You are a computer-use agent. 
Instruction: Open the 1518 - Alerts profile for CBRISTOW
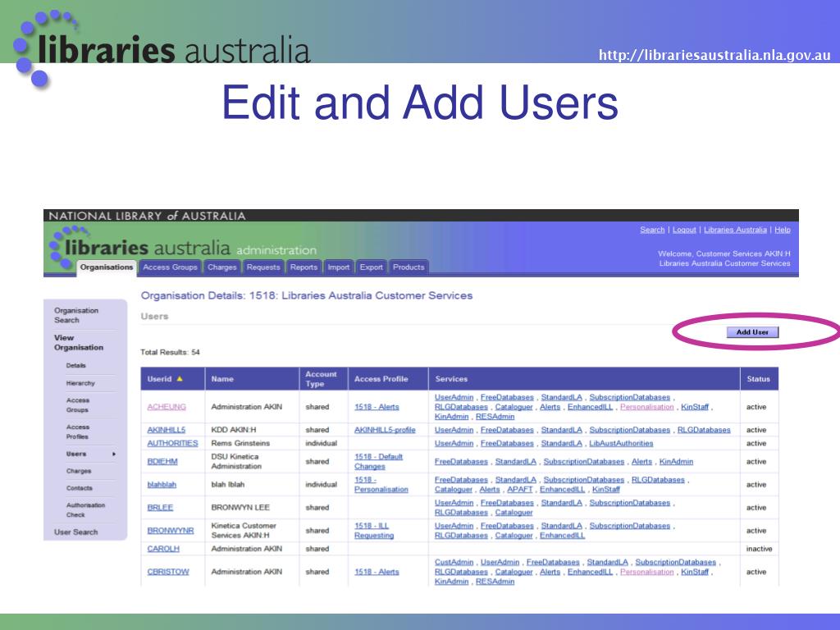tap(377, 572)
